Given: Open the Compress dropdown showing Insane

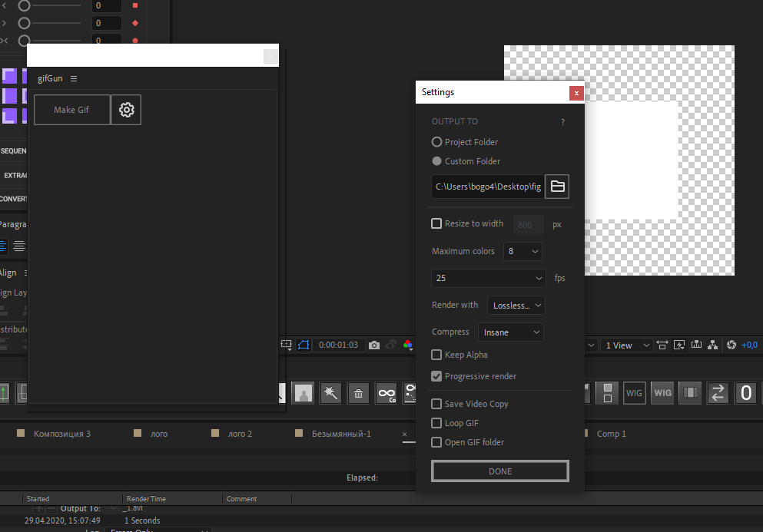Looking at the screenshot, I should (x=510, y=332).
